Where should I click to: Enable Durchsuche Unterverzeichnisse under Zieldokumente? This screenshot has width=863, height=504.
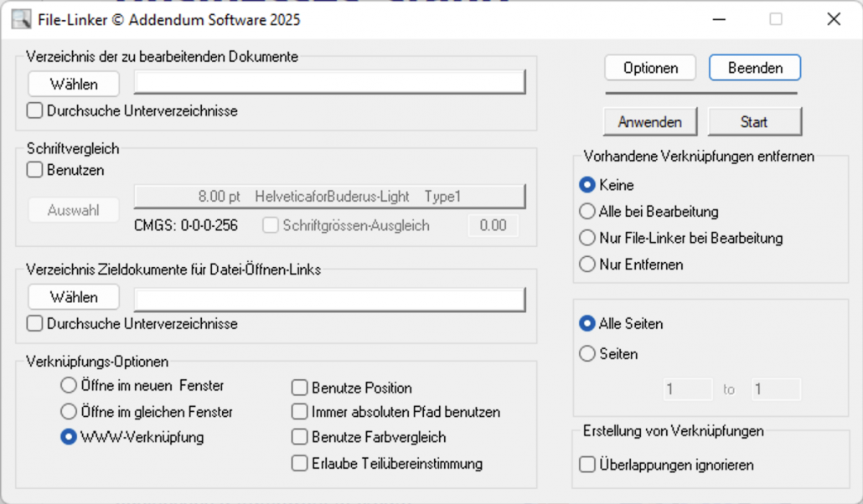(34, 323)
